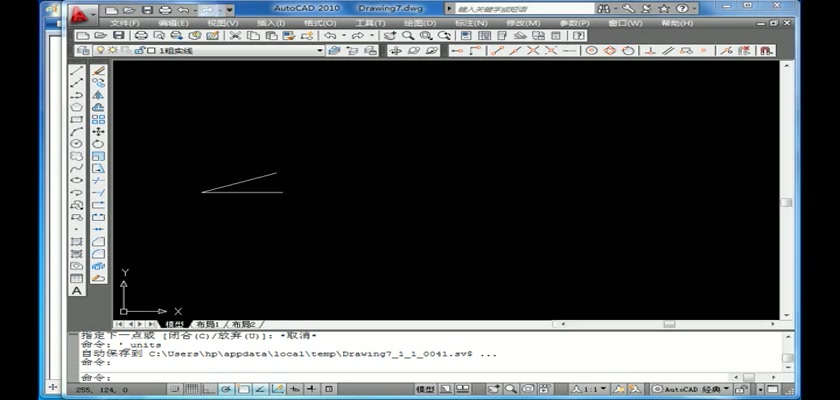Viewport: 840px width, 400px height.
Task: Click the keyword search field in title bar
Action: 525,9
